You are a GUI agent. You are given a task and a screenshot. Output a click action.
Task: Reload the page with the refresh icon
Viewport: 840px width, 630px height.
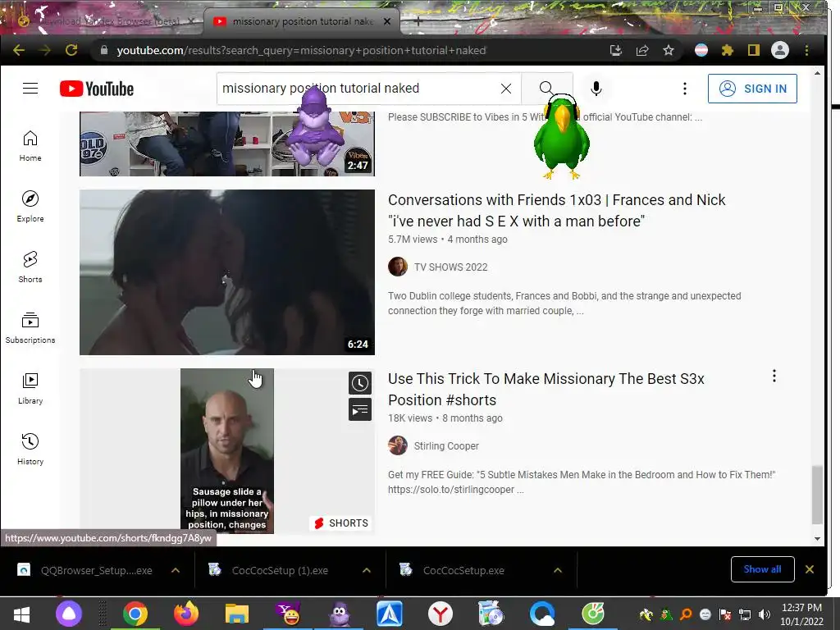point(71,50)
